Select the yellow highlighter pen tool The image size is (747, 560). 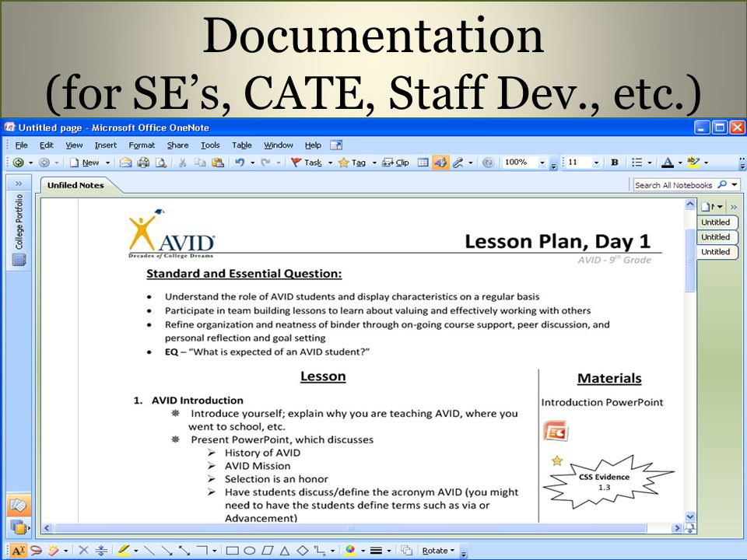coord(123,551)
